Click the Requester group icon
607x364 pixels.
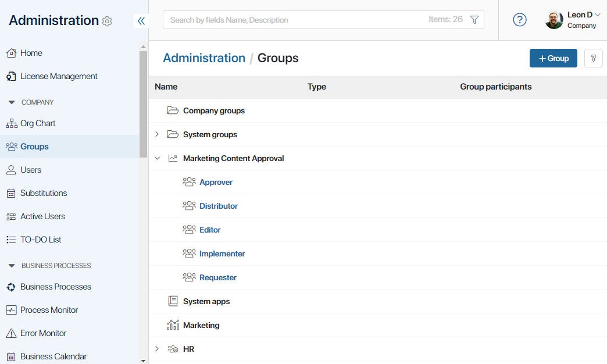pos(189,277)
